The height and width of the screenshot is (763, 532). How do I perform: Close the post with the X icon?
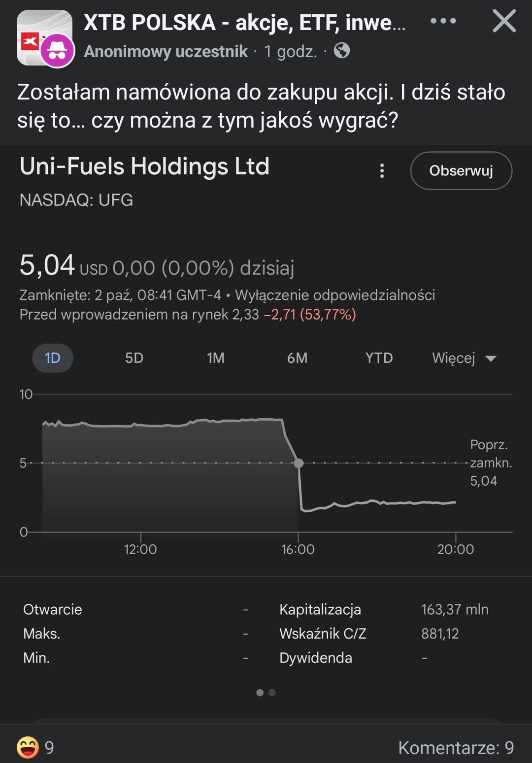click(x=504, y=22)
